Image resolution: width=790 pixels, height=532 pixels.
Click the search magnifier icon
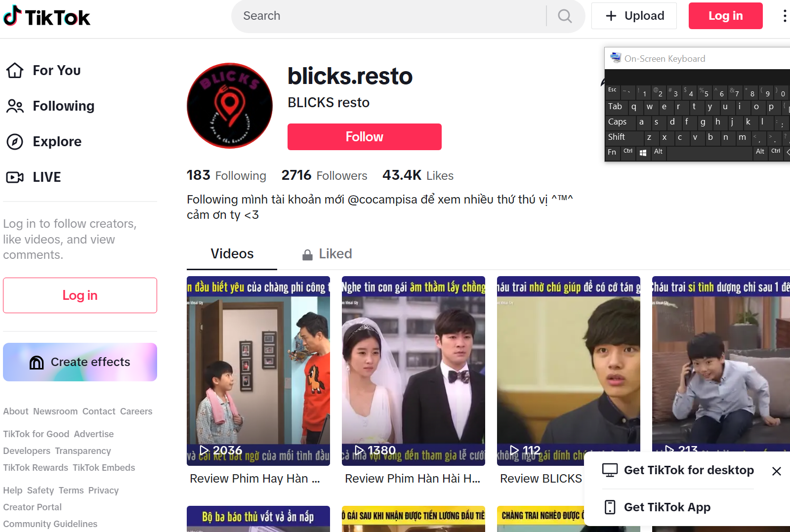point(565,16)
